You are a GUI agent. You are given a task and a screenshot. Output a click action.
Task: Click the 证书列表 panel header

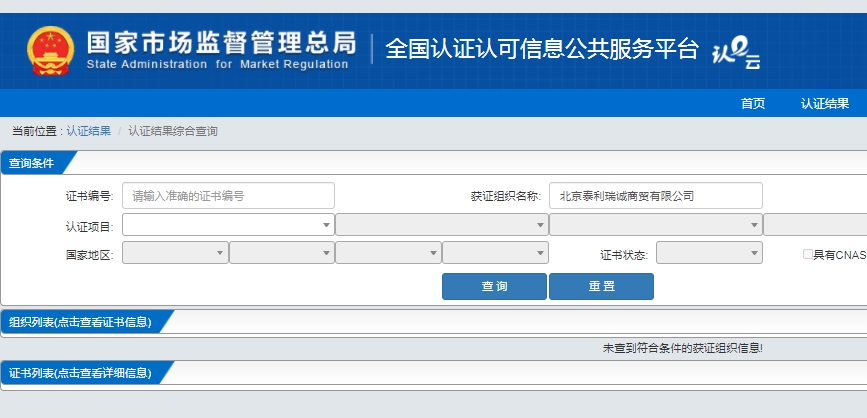click(80, 373)
